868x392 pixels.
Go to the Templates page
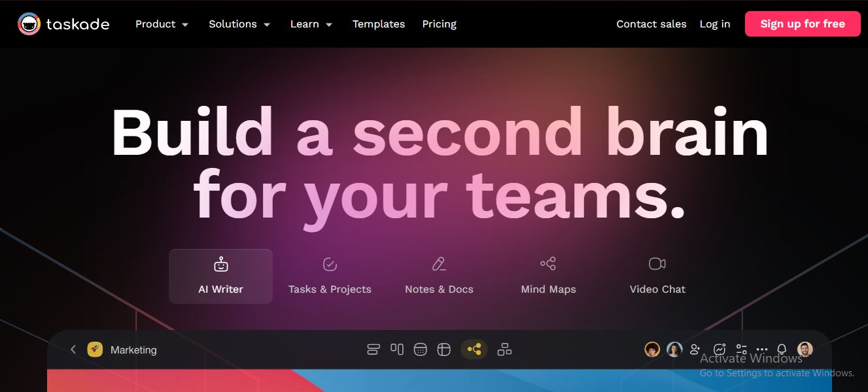(x=379, y=24)
